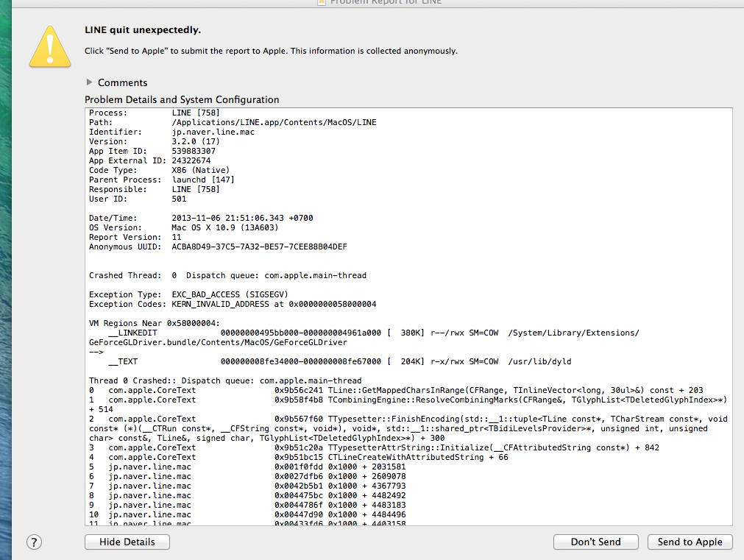Click frame 1 'TCombiningEngine::ResolveCombiningMarks' line

coord(408,400)
